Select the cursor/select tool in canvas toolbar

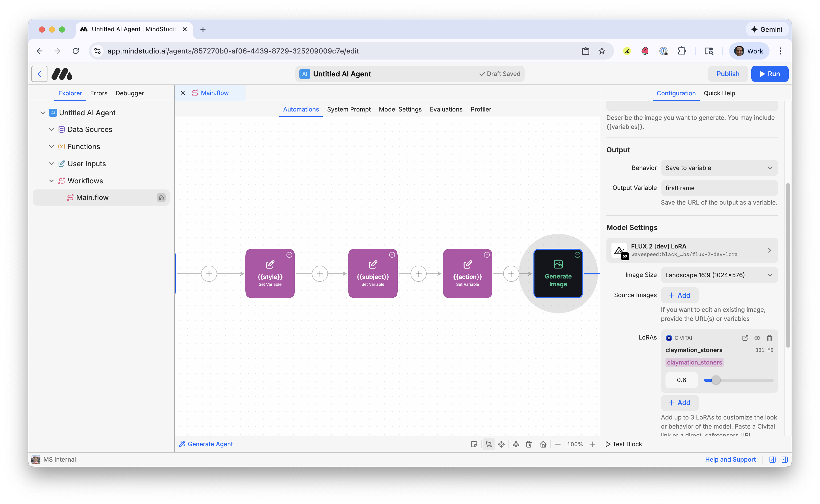pyautogui.click(x=489, y=444)
